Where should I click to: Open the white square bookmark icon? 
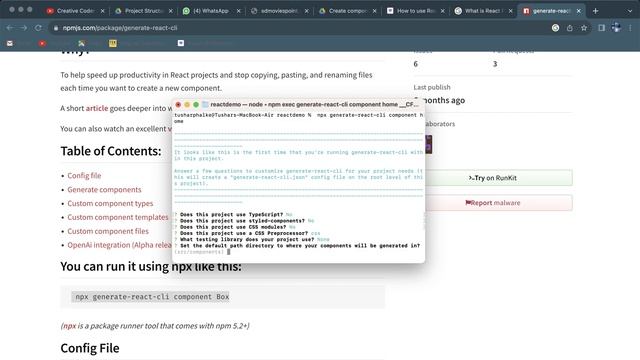[x=181, y=43]
